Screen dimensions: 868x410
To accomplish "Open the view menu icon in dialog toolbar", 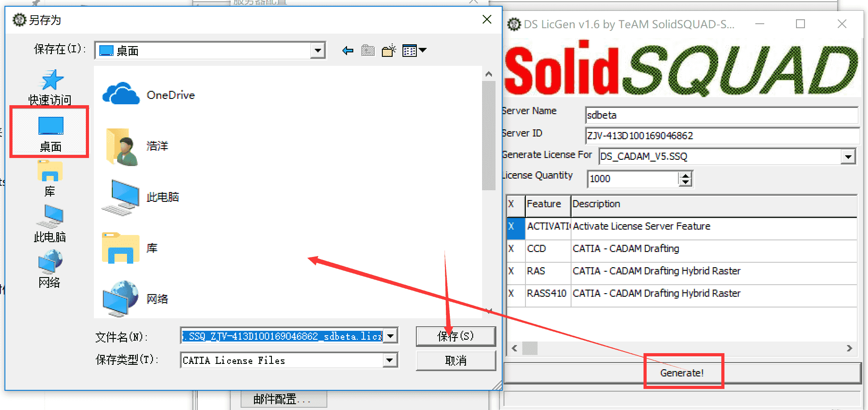I will point(414,51).
